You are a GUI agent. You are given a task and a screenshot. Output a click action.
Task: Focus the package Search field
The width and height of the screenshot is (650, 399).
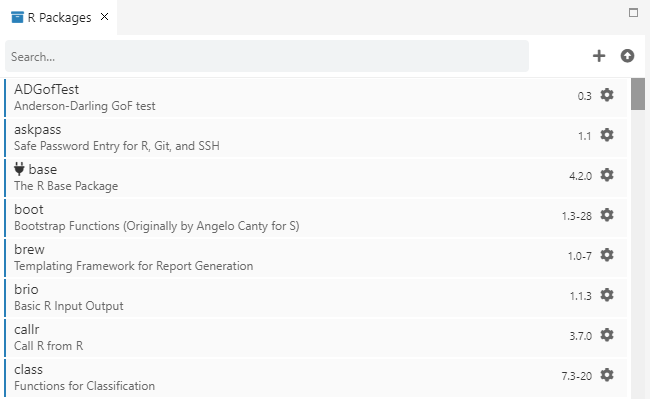click(267, 56)
